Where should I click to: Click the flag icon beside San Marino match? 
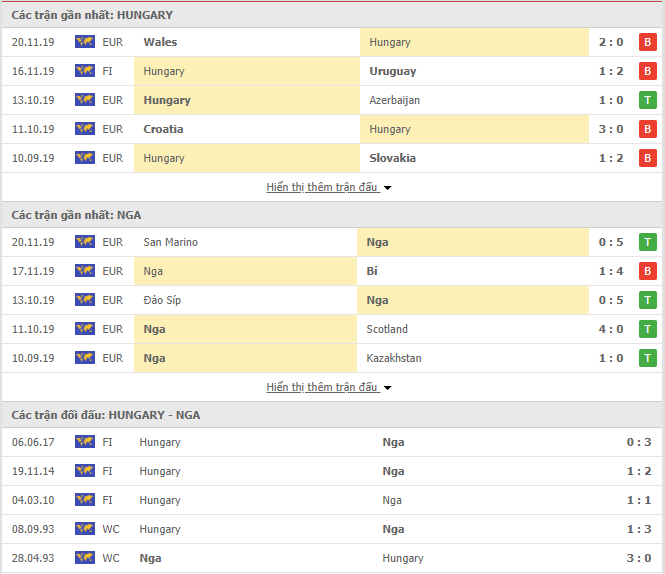point(84,242)
